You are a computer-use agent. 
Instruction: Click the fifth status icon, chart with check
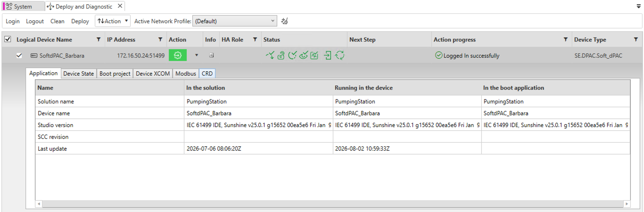coord(314,55)
